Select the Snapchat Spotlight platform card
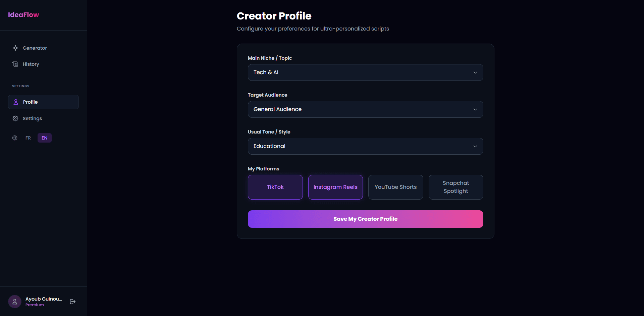The width and height of the screenshot is (644, 316). point(455,187)
